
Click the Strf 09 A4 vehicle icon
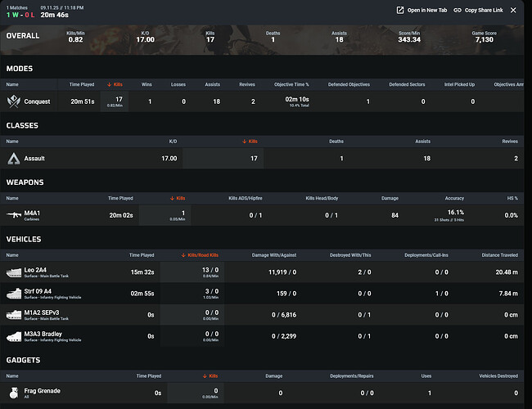click(x=15, y=292)
